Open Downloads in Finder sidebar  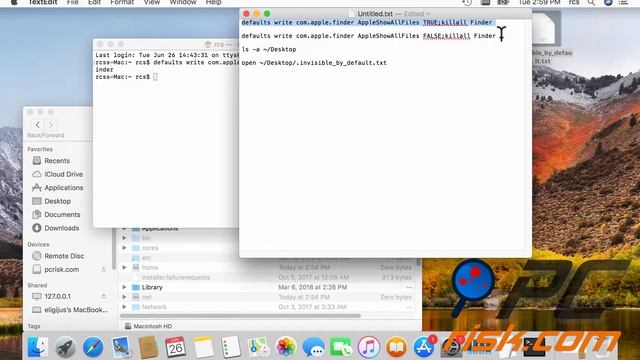click(x=62, y=228)
